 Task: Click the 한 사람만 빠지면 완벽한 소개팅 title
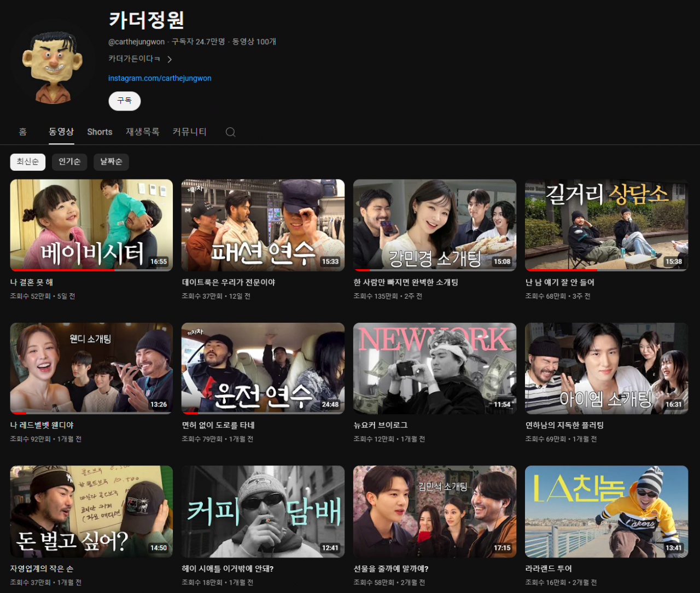pyautogui.click(x=406, y=282)
